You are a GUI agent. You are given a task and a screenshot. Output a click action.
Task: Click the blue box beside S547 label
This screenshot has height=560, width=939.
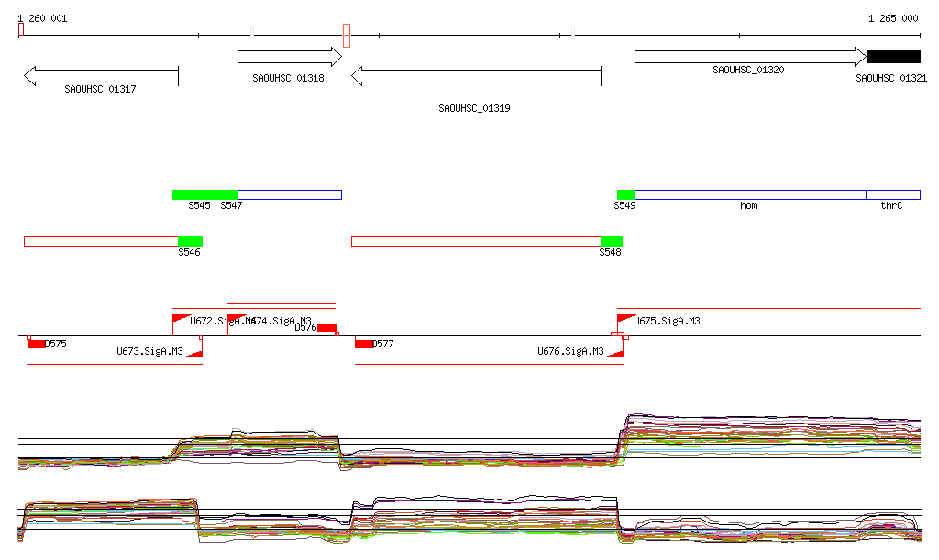click(290, 194)
